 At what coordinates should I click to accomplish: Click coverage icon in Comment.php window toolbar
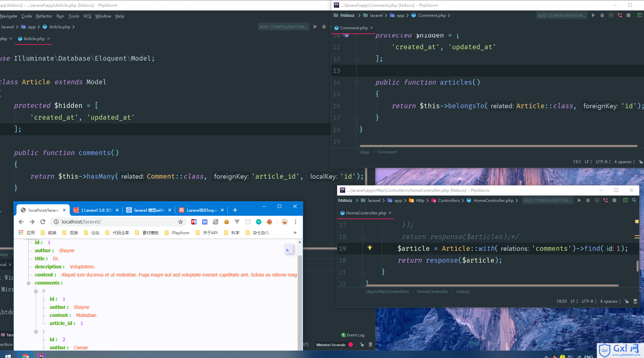(611, 15)
